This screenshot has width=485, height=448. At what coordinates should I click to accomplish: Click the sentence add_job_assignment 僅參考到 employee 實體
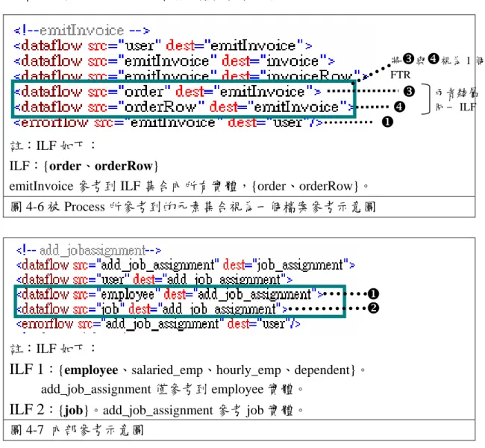(x=172, y=389)
